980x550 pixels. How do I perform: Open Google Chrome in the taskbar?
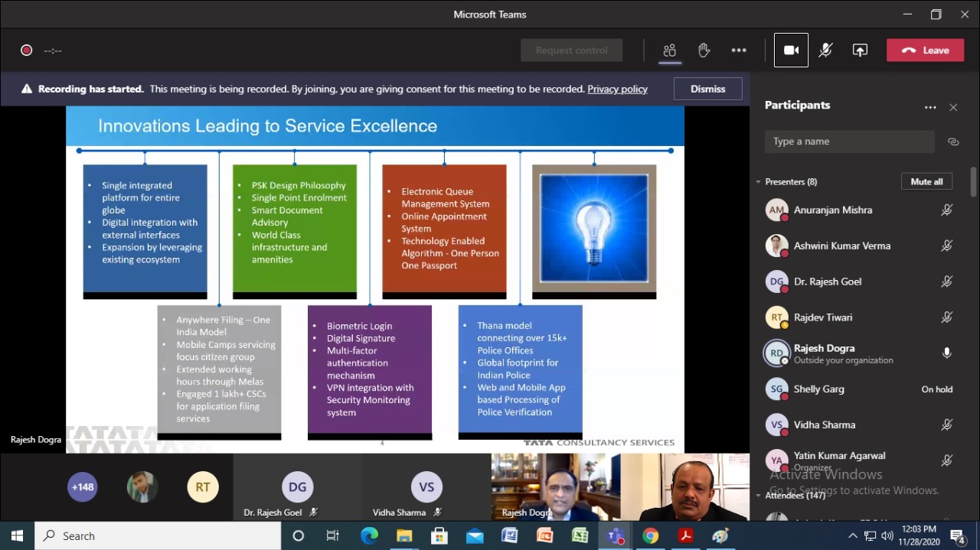pos(650,535)
